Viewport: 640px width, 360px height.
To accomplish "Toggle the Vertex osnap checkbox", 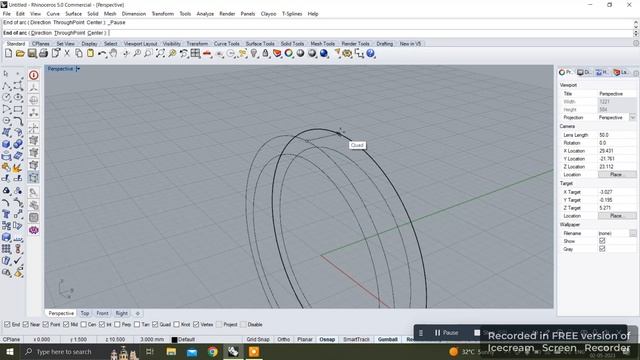I will [x=196, y=324].
